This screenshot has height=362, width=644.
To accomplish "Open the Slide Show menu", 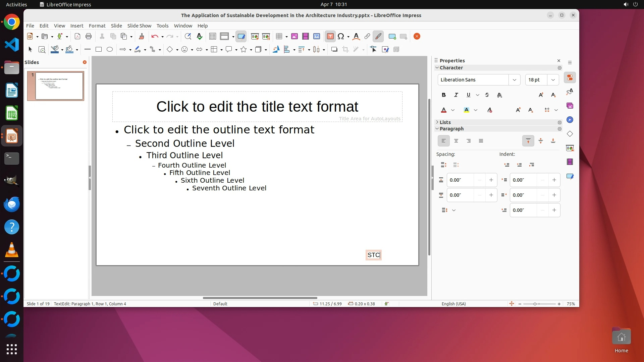I will click(x=139, y=26).
